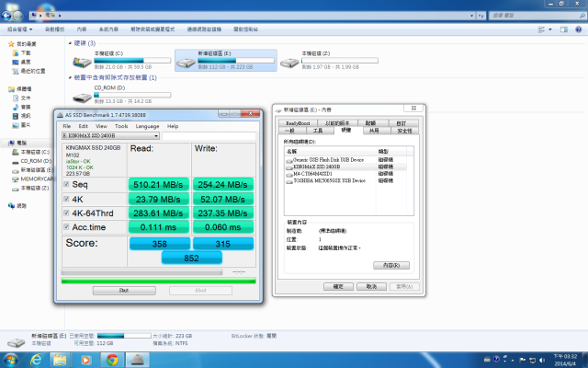Open the Action Center flag tray icon
This screenshot has height=368, width=588.
[x=523, y=360]
